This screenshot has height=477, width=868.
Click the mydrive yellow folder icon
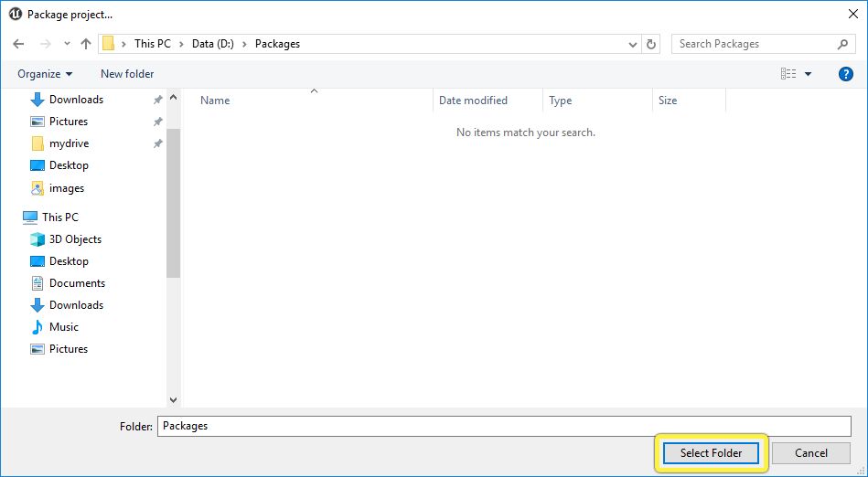38,143
